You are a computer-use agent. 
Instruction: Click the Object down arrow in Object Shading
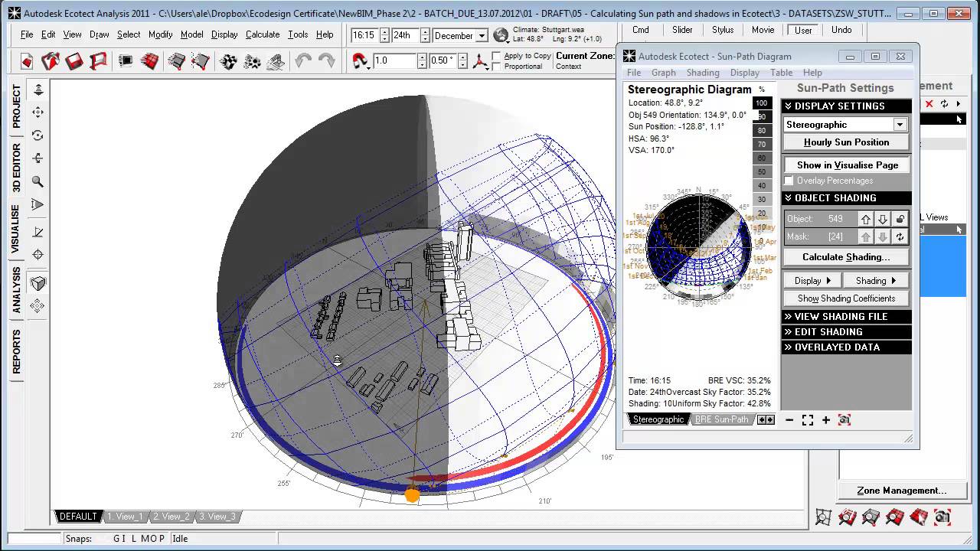(x=883, y=219)
